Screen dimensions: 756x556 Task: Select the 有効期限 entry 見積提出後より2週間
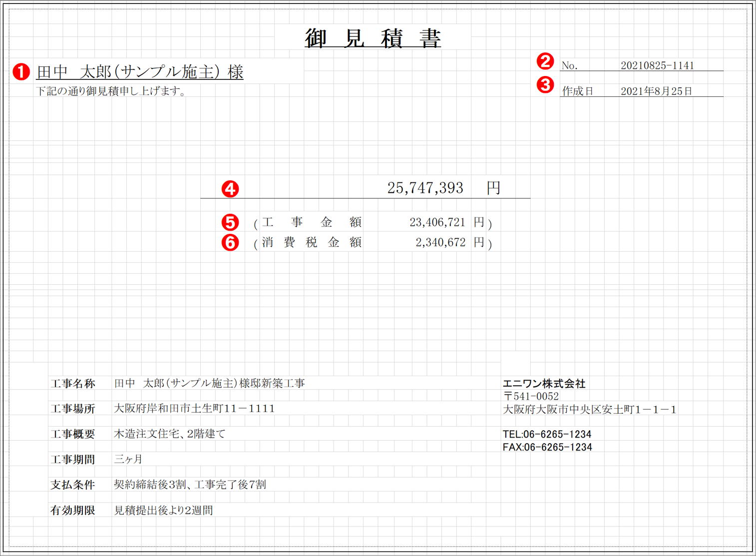pos(163,510)
